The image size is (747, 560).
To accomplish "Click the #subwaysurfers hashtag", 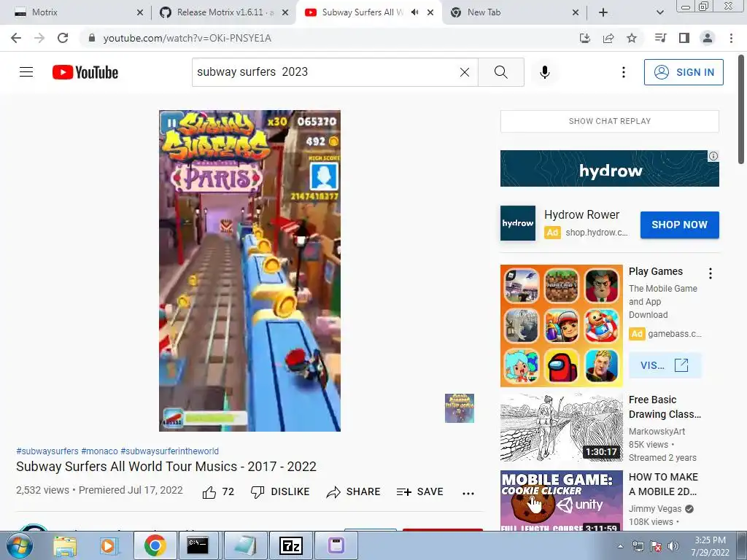I will click(x=47, y=451).
